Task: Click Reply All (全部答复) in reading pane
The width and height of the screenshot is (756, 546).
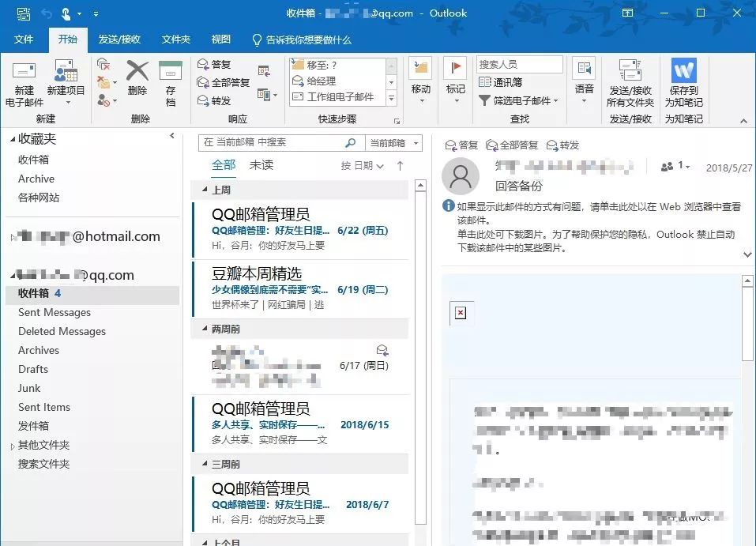Action: (x=512, y=145)
